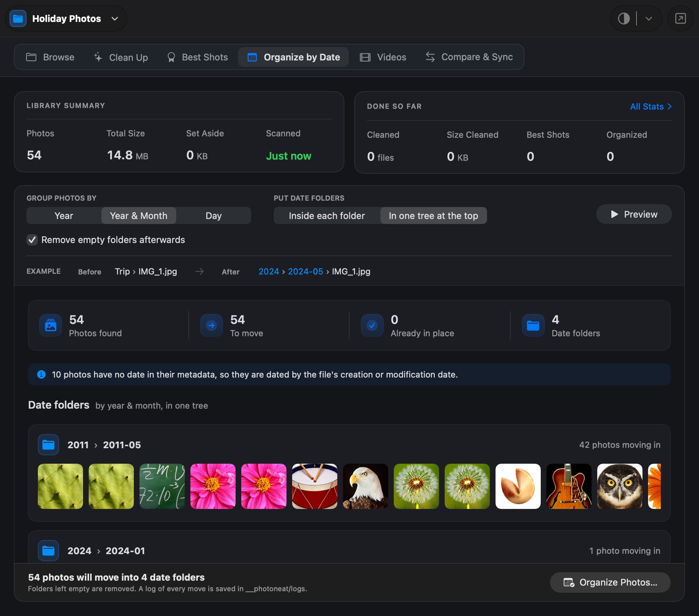Click the Organize Photos button

[610, 582]
